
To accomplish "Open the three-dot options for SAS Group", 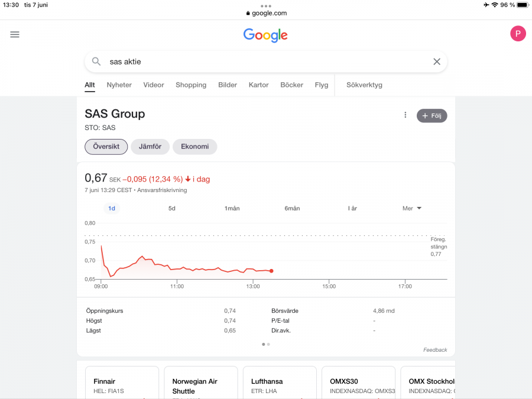I will coord(406,115).
